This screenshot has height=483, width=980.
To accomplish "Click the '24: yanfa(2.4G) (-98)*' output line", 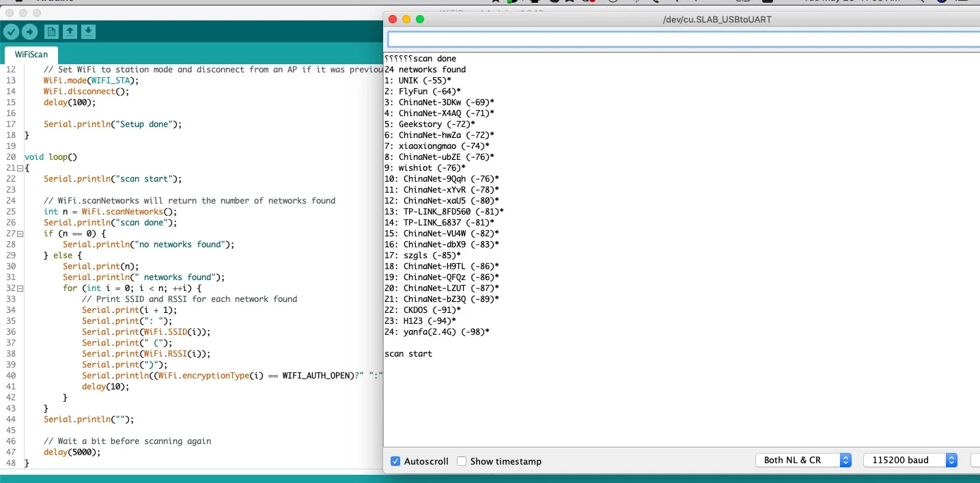I will coord(437,332).
